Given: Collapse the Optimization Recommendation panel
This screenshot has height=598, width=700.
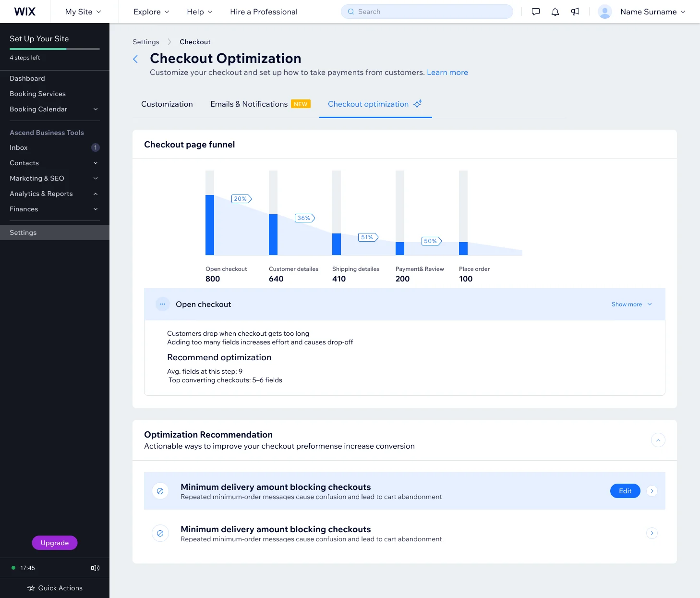Looking at the screenshot, I should (658, 440).
